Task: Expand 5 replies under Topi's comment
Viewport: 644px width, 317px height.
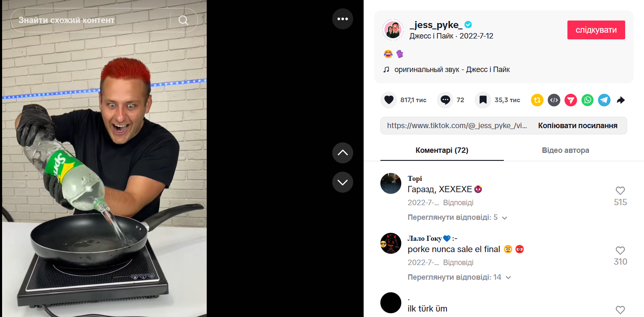Action: 457,218
